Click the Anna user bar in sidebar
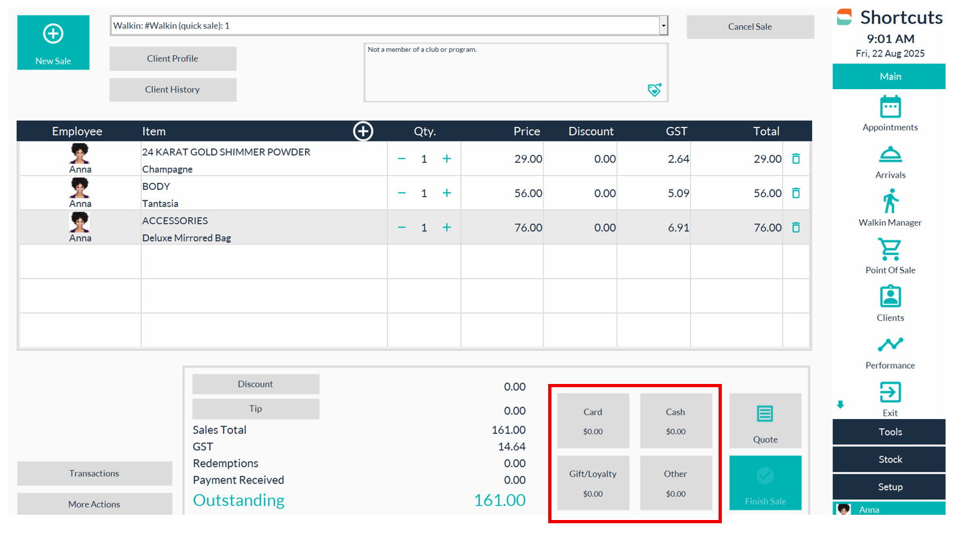The image size is (980, 533). tap(889, 508)
